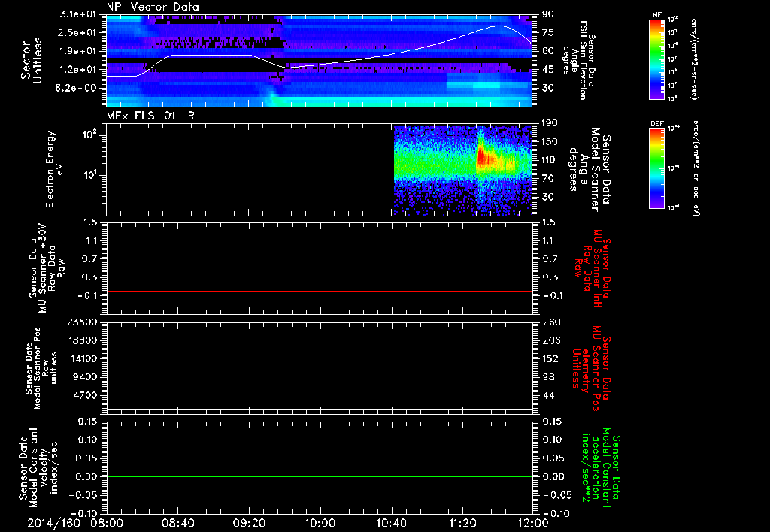Click the "Electron Energy eV" axis title
Image resolution: width=770 pixels, height=532 pixels.
tap(55, 169)
